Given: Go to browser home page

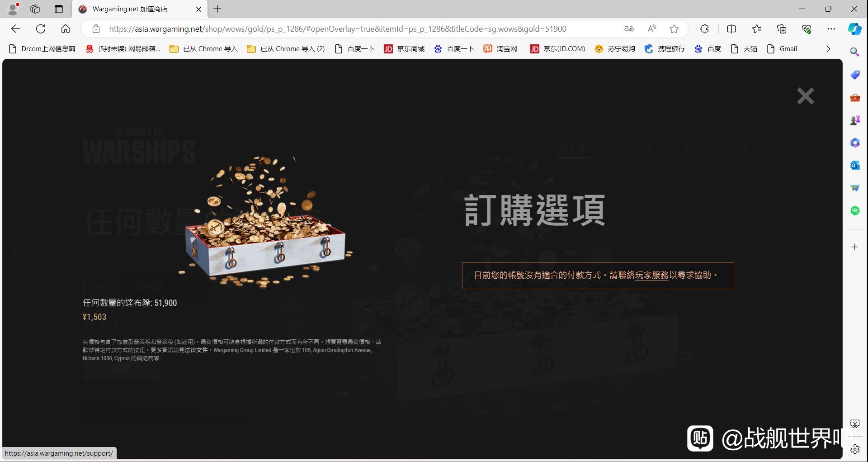Looking at the screenshot, I should (x=66, y=29).
